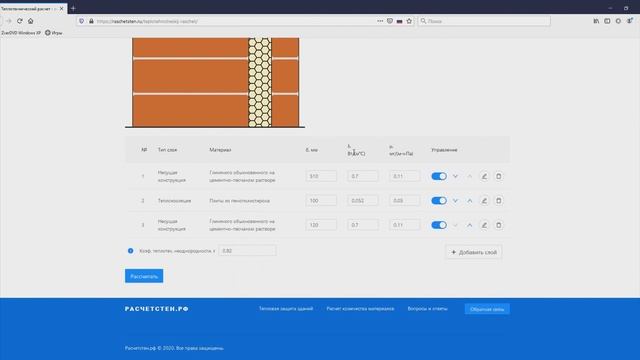
Task: Toggle the switch for layer 1
Action: coord(439,176)
